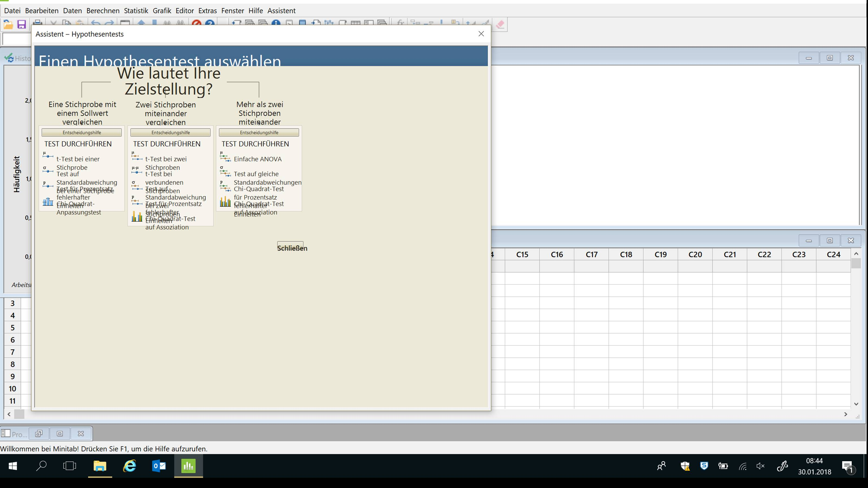Click the Minitab taskbar icon
The height and width of the screenshot is (488, 868).
tap(188, 466)
